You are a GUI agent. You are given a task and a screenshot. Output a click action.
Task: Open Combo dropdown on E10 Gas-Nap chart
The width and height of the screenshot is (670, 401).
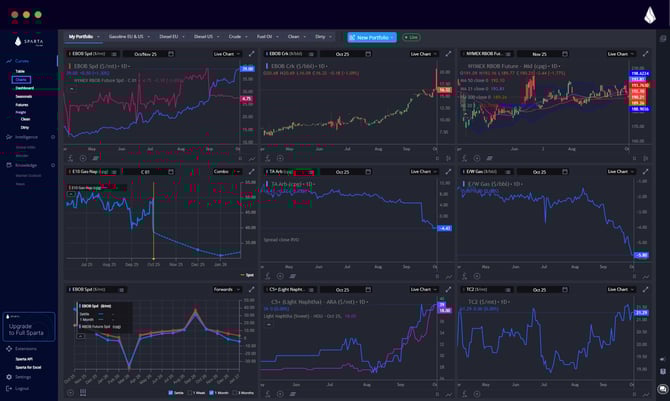pos(225,171)
